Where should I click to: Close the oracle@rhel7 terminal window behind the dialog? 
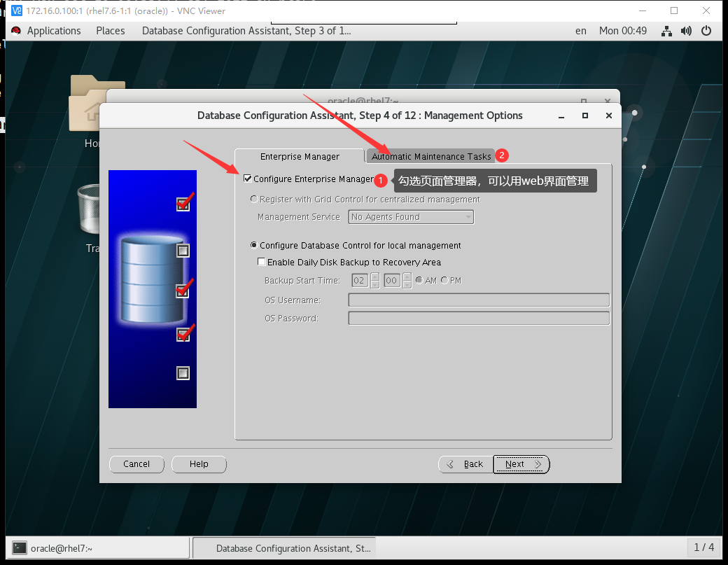(x=608, y=100)
